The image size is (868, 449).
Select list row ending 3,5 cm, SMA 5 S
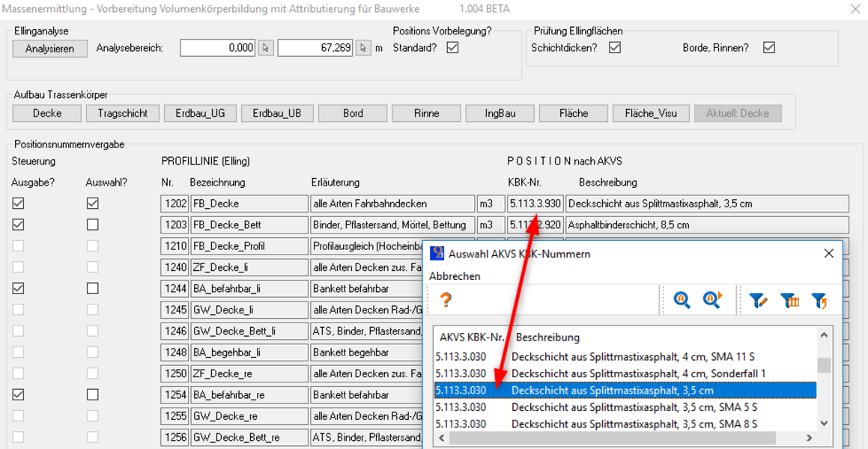[x=625, y=407]
